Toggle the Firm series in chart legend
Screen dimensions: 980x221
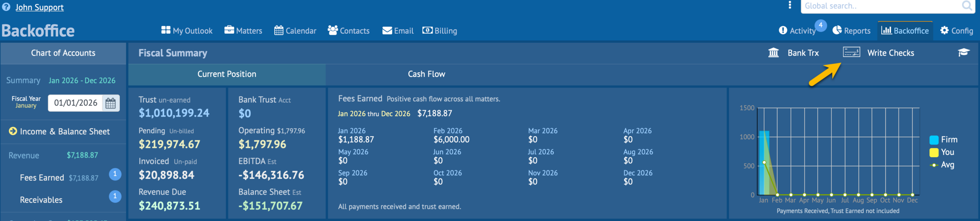click(934, 140)
